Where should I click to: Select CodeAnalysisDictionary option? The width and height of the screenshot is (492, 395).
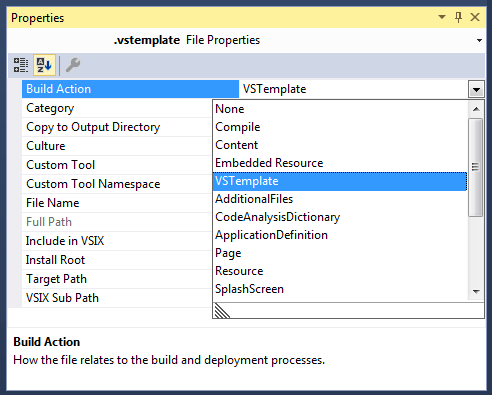340,217
